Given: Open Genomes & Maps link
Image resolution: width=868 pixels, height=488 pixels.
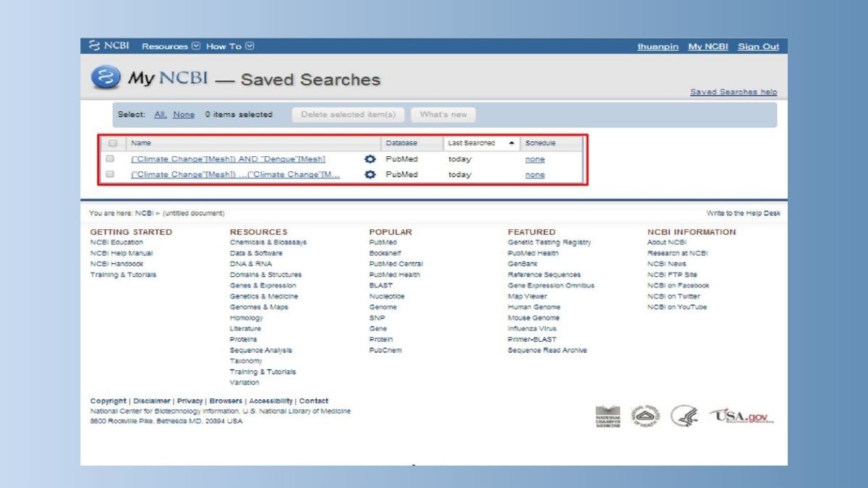Looking at the screenshot, I should pyautogui.click(x=259, y=307).
